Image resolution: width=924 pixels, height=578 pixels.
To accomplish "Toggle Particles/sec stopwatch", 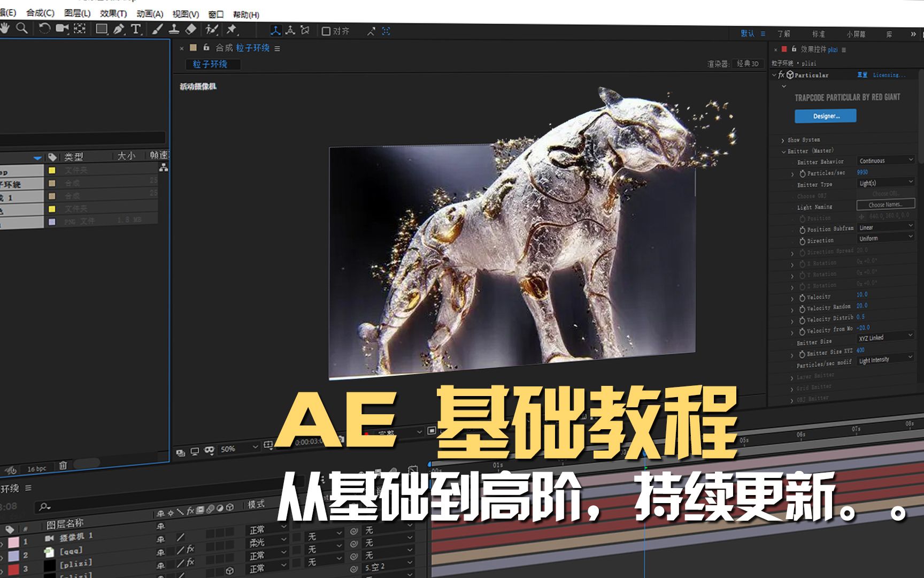I will [802, 173].
